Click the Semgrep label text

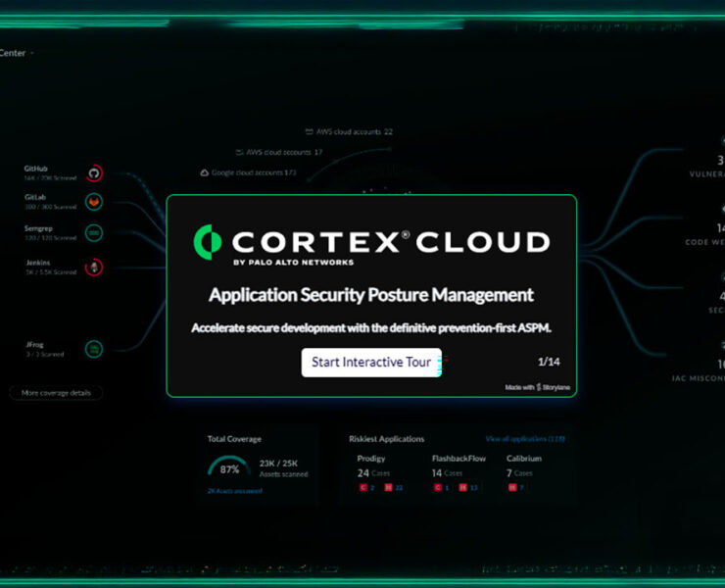[38, 228]
